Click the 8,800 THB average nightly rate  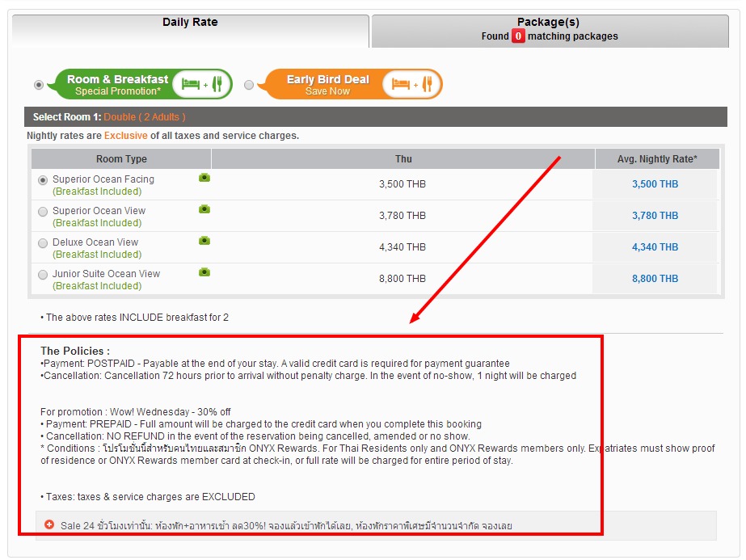[x=655, y=278]
